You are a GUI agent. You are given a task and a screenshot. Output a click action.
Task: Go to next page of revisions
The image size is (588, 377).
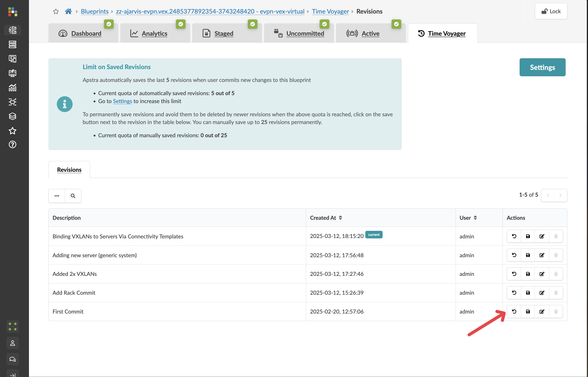[x=560, y=195]
